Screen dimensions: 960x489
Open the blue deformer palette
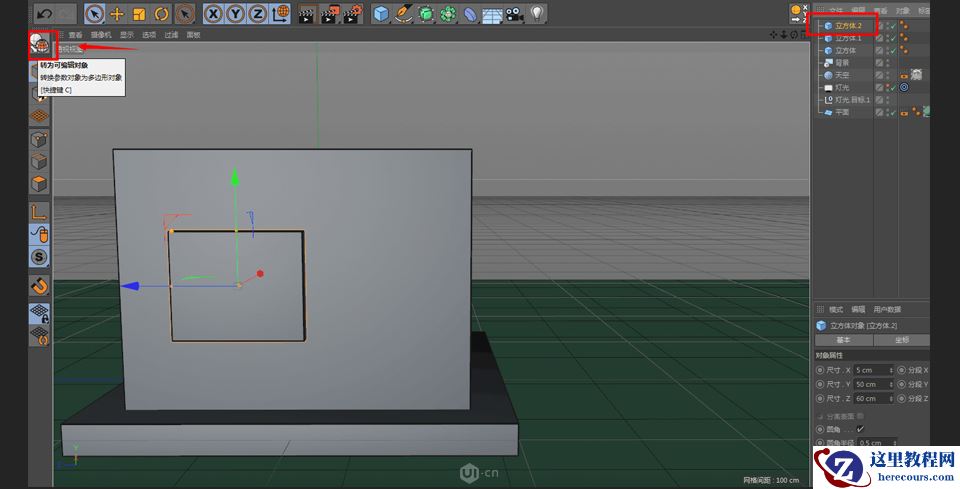pyautogui.click(x=470, y=13)
